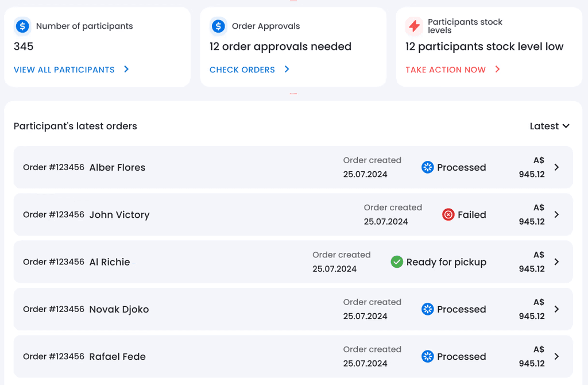Expand Al Richie order details chevron
This screenshot has height=385, width=588.
556,262
